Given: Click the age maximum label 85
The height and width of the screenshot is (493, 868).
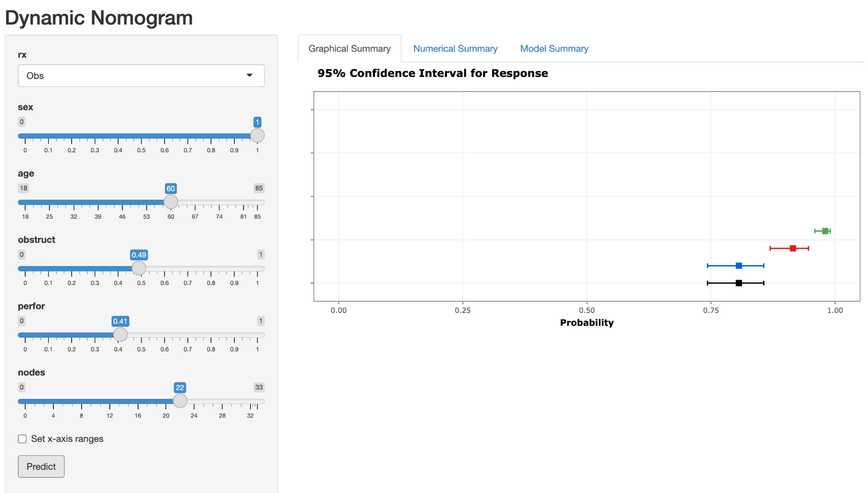Looking at the screenshot, I should (x=259, y=188).
